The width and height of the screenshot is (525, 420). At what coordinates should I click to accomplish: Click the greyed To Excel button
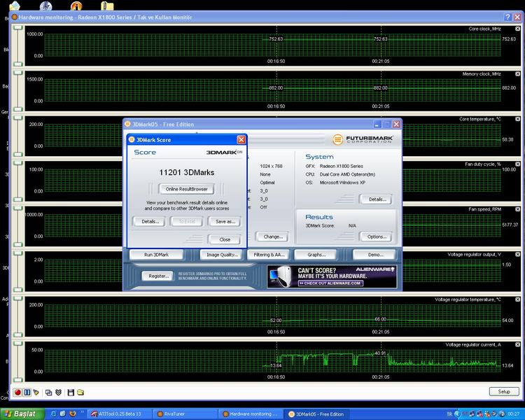(x=186, y=221)
